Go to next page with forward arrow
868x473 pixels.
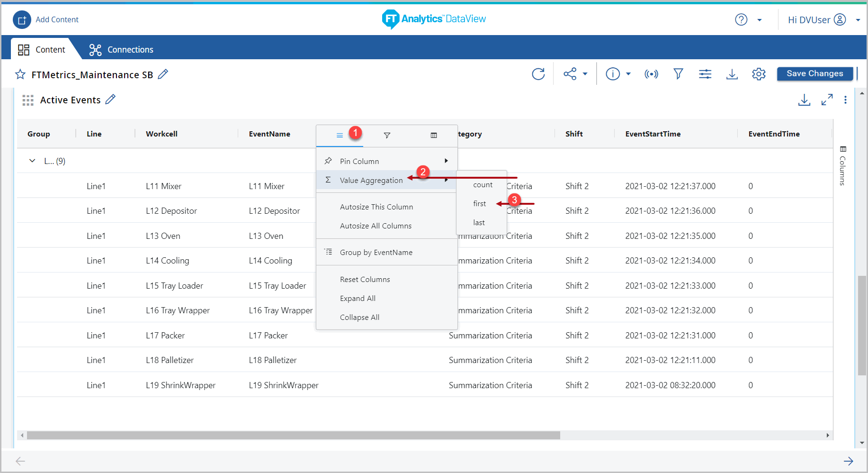[x=848, y=461]
